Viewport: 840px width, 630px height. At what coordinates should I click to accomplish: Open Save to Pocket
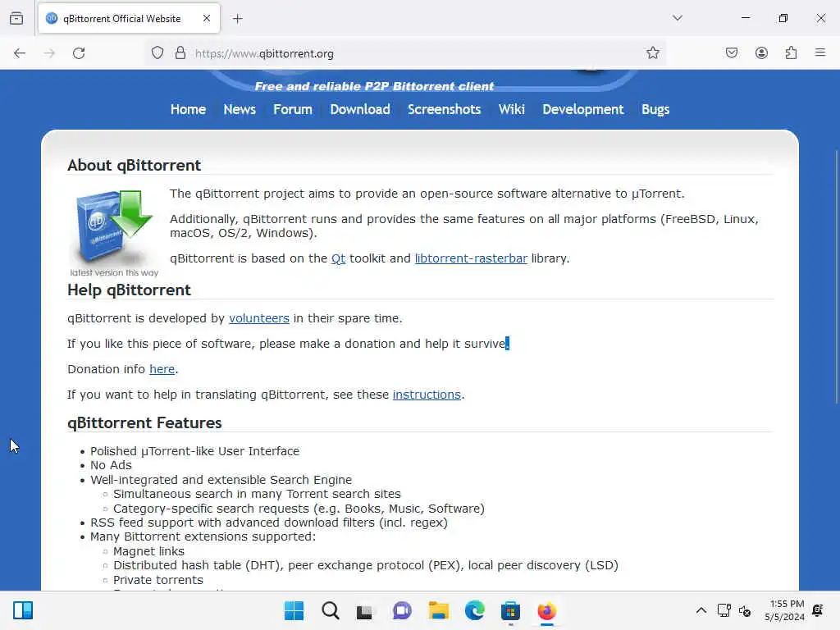pos(731,53)
